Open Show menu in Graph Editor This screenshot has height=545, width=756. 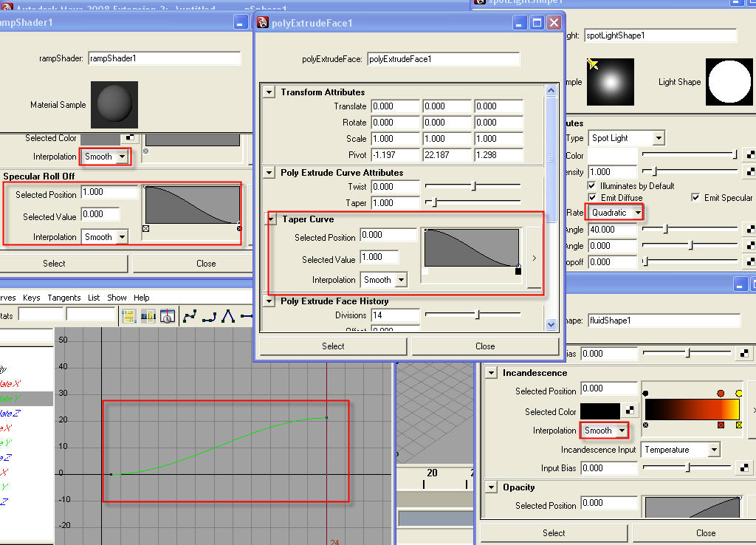[117, 298]
